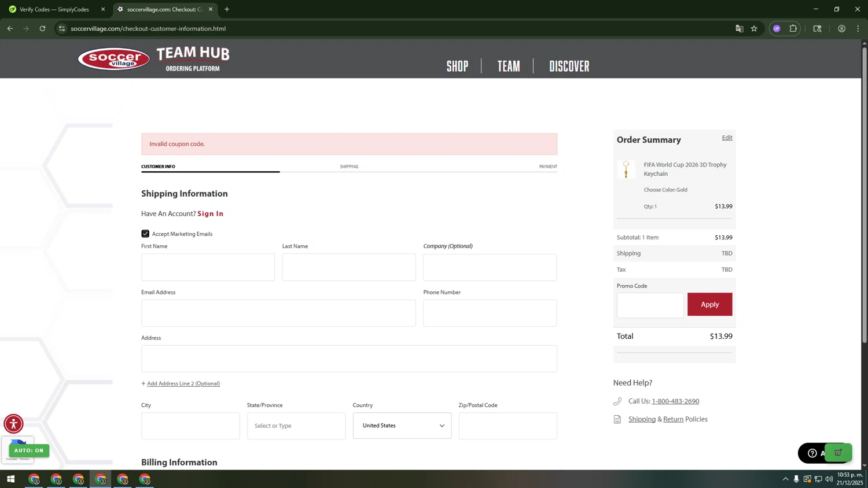Image resolution: width=868 pixels, height=488 pixels.
Task: Show hidden system tray icons
Action: pyautogui.click(x=785, y=479)
